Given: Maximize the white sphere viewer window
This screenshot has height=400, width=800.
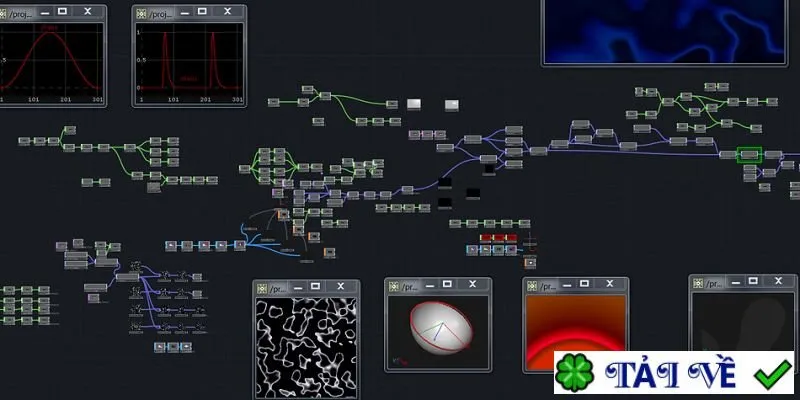Looking at the screenshot, I should [447, 284].
